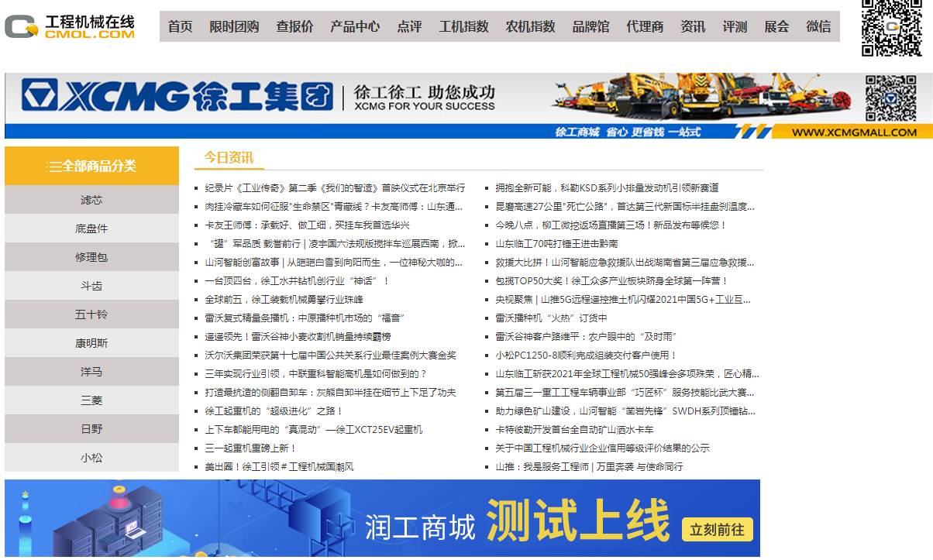This screenshot has height=560, width=933.
Task: Open 农机指数 in the navigation bar
Action: click(530, 26)
